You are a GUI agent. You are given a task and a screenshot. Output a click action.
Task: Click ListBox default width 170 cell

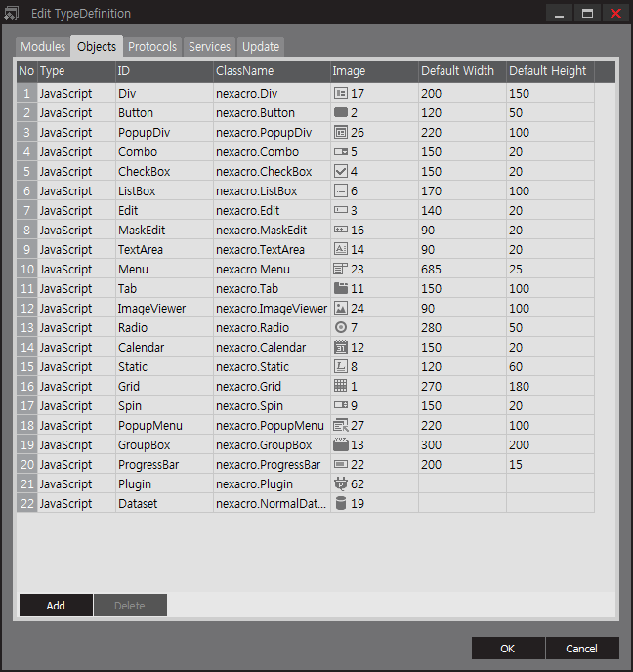tap(462, 190)
